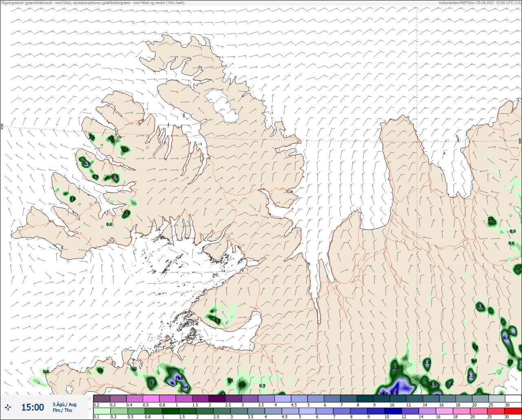Click the 'Veðurstofan/HM750m: 05.08.2021 12:00 UTC' header

point(476,2)
